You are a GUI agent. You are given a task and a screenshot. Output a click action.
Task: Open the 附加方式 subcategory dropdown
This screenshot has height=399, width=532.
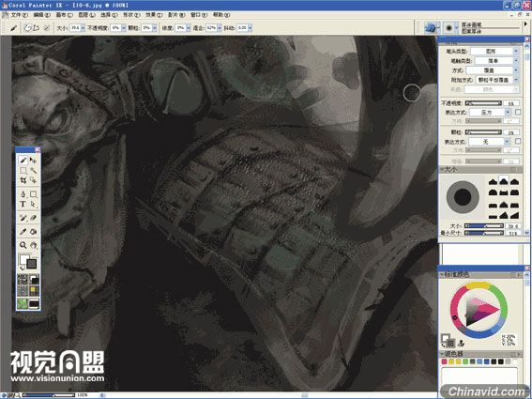(x=516, y=80)
